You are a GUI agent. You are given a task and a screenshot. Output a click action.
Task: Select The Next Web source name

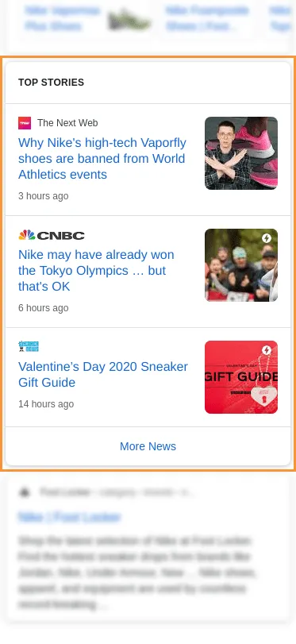(x=67, y=123)
